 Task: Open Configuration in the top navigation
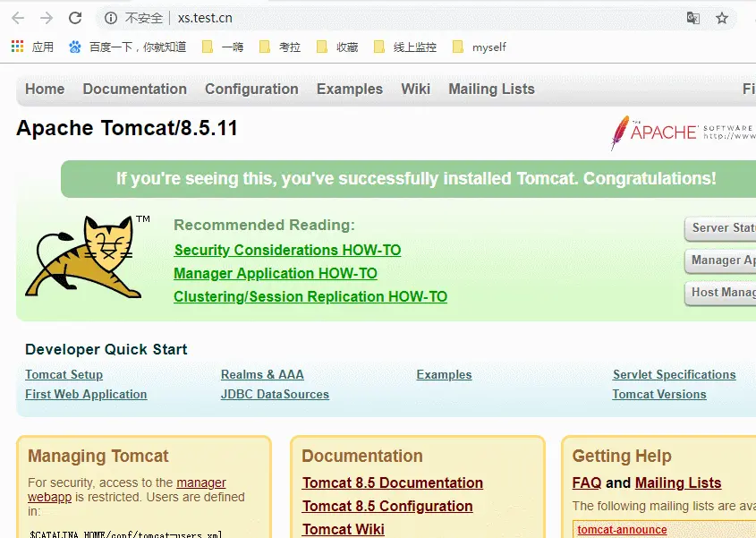pyautogui.click(x=251, y=90)
